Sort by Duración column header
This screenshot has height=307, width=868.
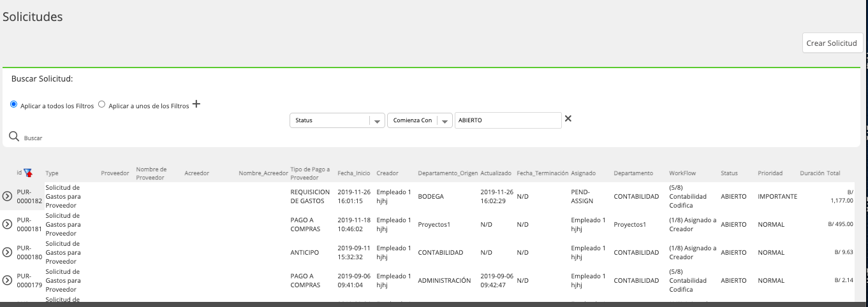(x=812, y=173)
